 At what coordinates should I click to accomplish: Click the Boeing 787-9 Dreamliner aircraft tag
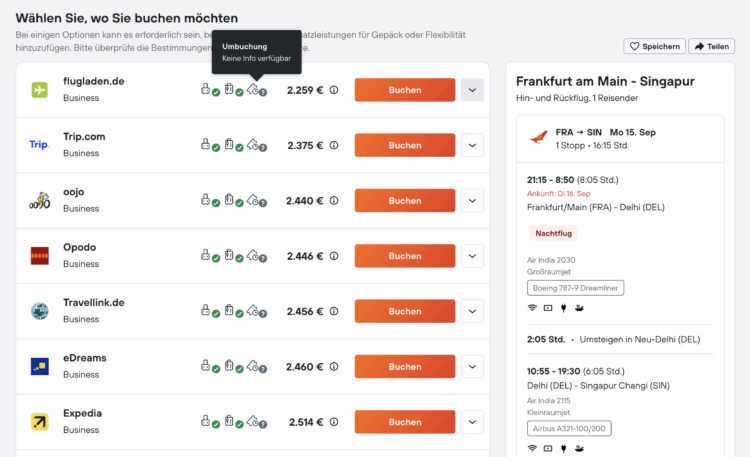coord(575,287)
